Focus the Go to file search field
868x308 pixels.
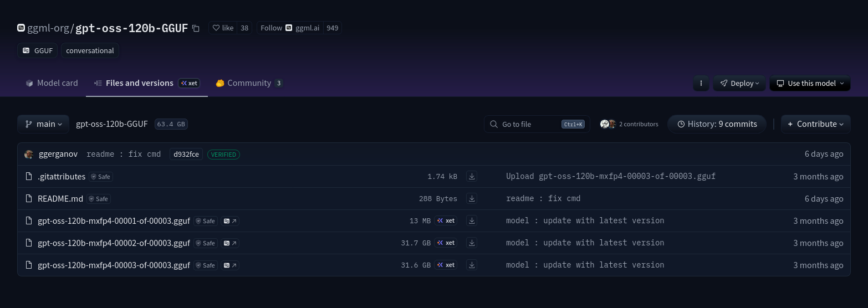(x=537, y=124)
